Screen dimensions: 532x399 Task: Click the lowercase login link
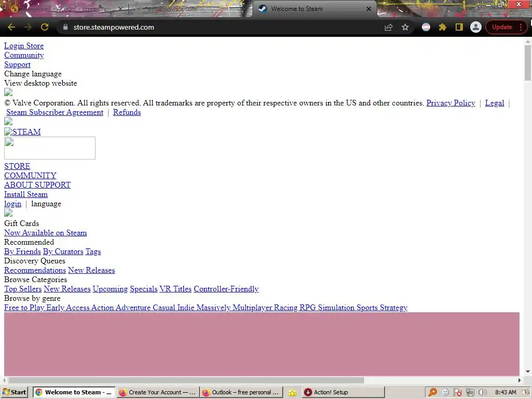point(12,204)
